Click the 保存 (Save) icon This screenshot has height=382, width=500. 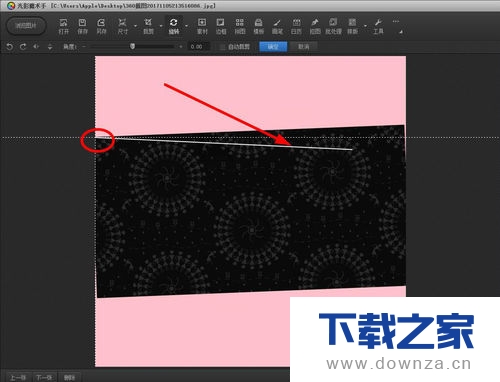point(82,26)
